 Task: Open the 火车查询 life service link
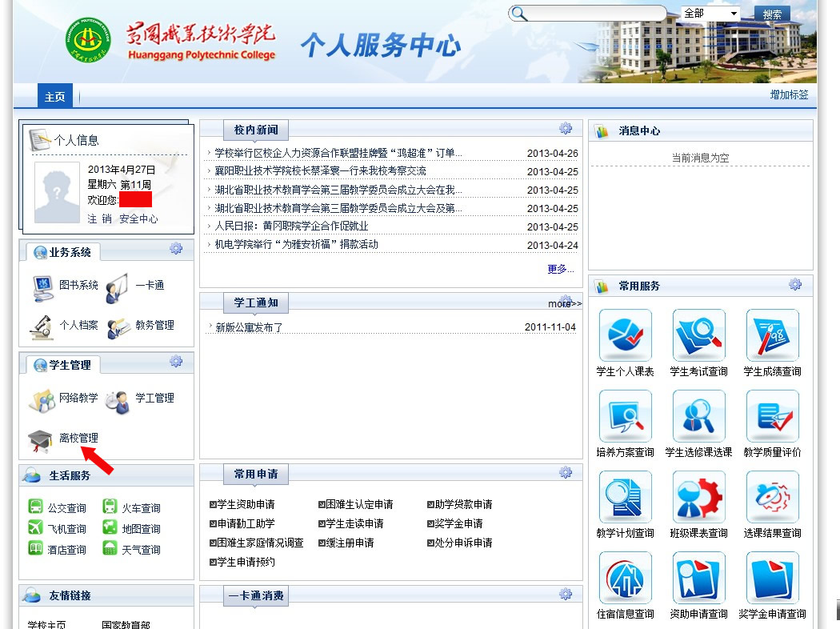[140, 508]
